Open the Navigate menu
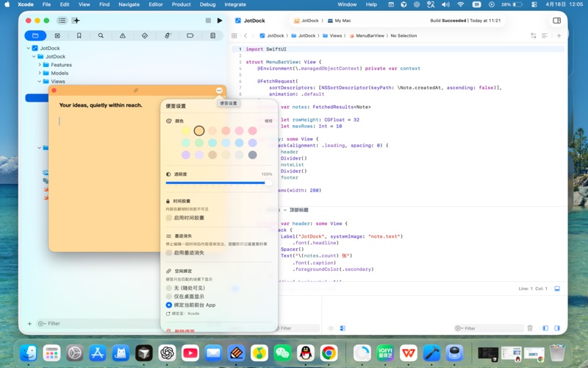This screenshot has width=588, height=368. 129,4
